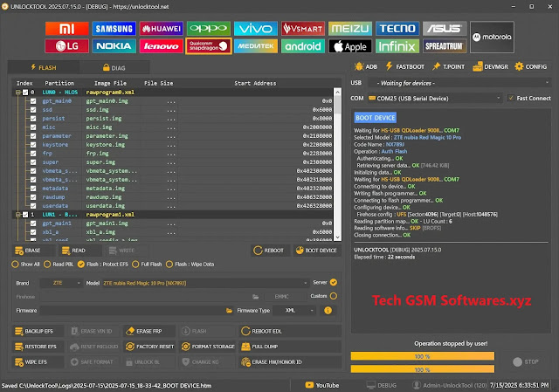559x392 pixels.
Task: Select the Qualcomm Snapdragon tile
Action: pos(209,46)
